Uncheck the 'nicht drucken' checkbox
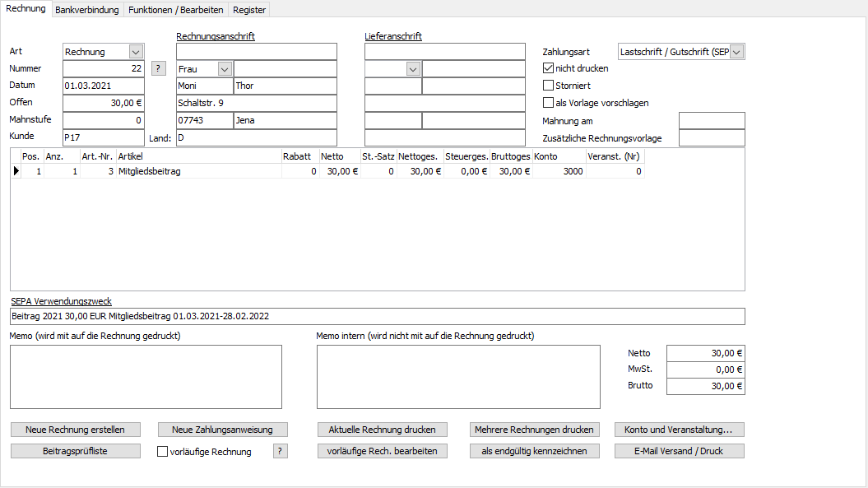Image resolution: width=868 pixels, height=488 pixels. 548,68
